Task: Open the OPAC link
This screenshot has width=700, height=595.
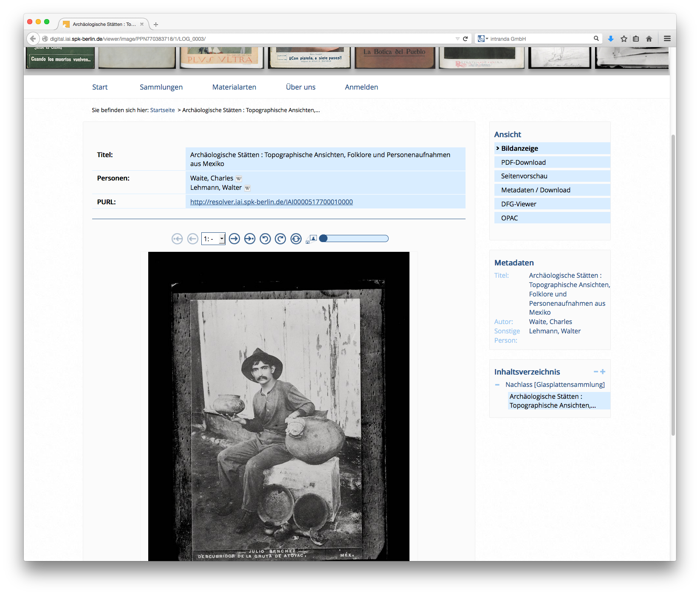Action: point(552,218)
